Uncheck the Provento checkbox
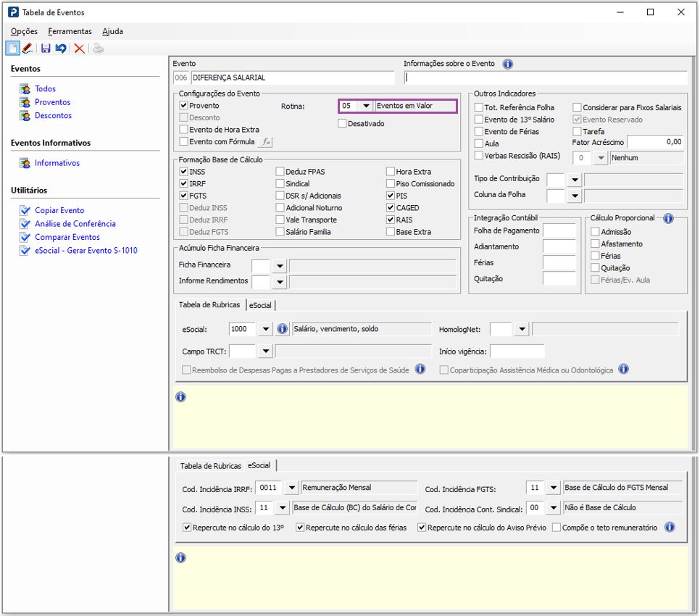 [183, 105]
